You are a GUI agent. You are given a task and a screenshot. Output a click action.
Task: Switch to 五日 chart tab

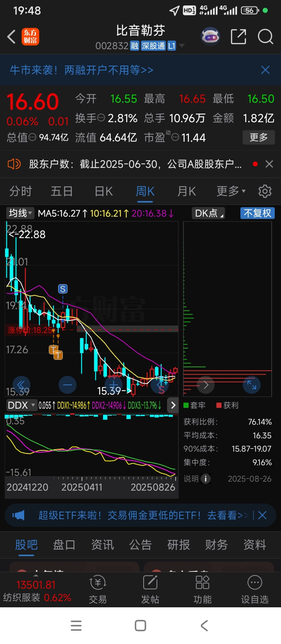point(62,191)
